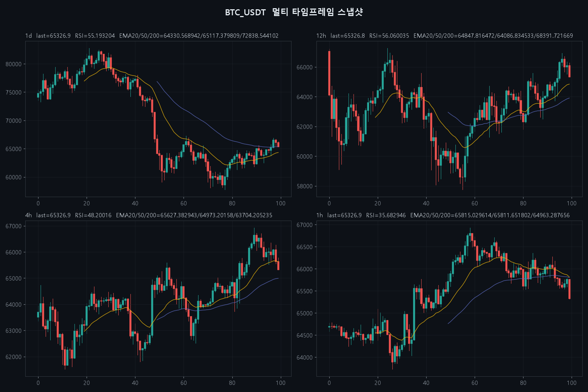The image size is (588, 392).
Task: Click the 60000 label on the 1d chart
Action: click(14, 177)
